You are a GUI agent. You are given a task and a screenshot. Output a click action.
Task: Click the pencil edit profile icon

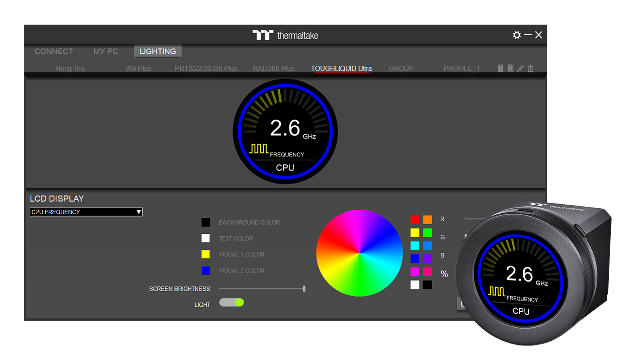coord(521,68)
